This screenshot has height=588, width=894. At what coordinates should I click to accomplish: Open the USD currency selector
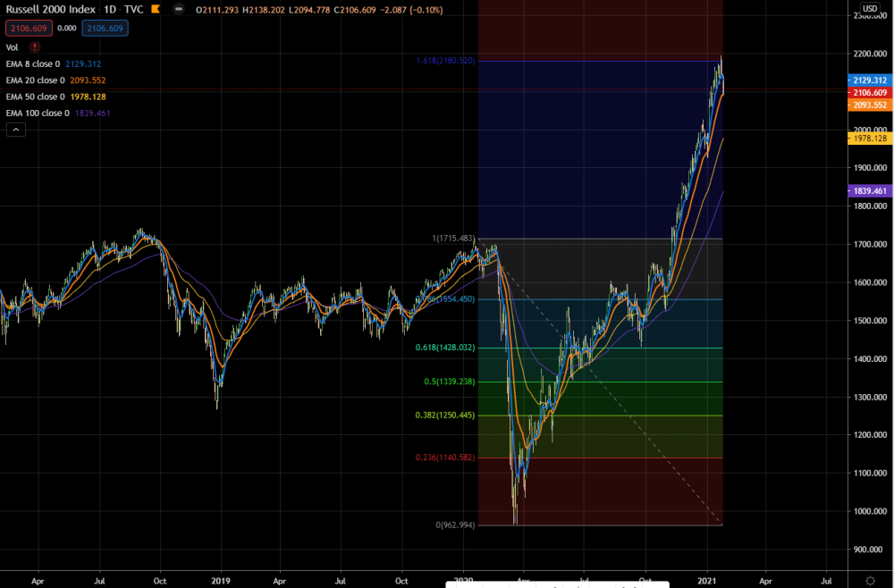870,9
